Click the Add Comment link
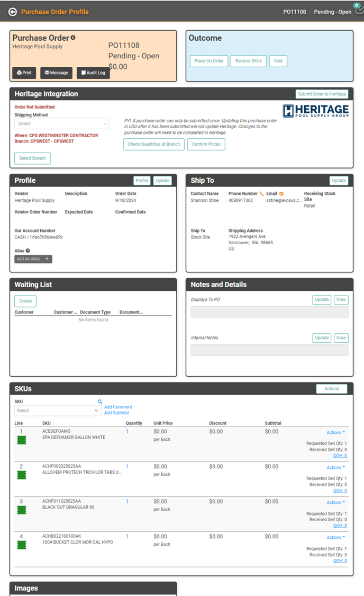The height and width of the screenshot is (596, 364). [x=118, y=407]
